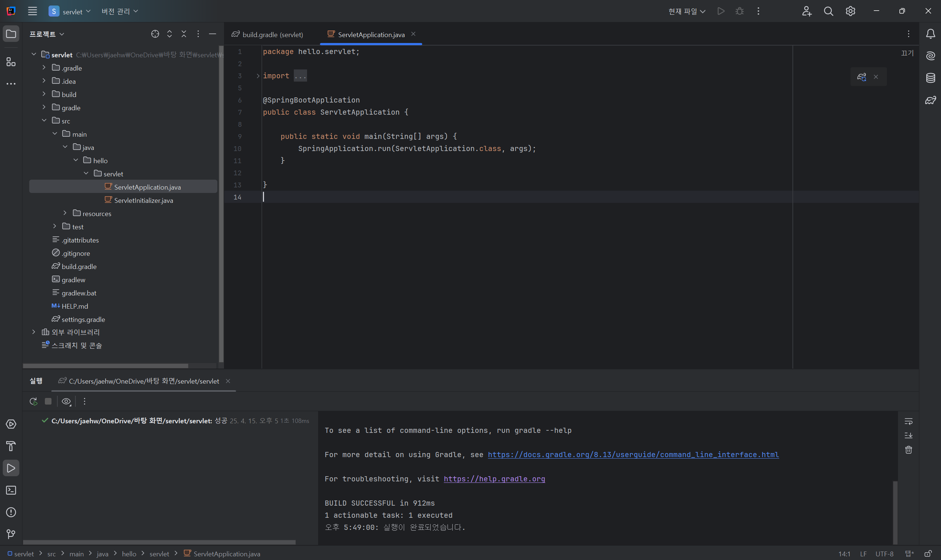The height and width of the screenshot is (560, 941).
Task: Click LF line separator in status bar
Action: coord(863,554)
